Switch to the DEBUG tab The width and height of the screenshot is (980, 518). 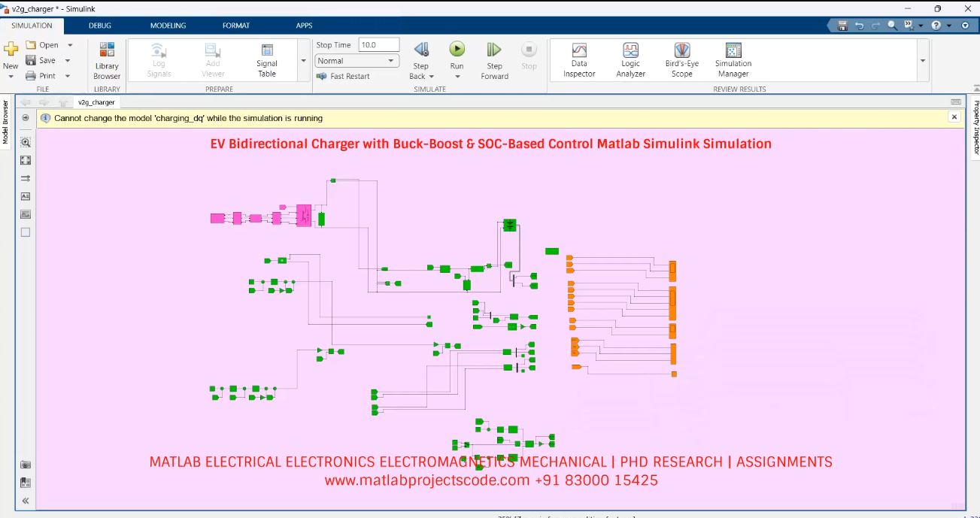pyautogui.click(x=100, y=26)
